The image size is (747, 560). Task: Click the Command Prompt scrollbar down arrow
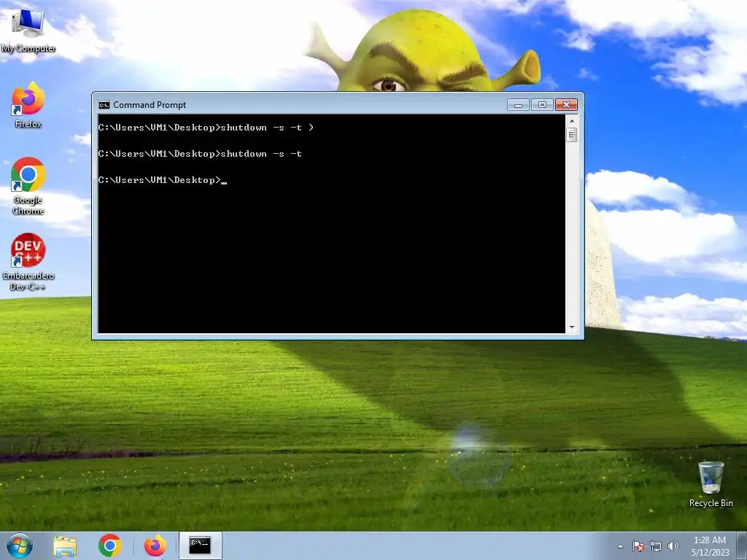[572, 327]
